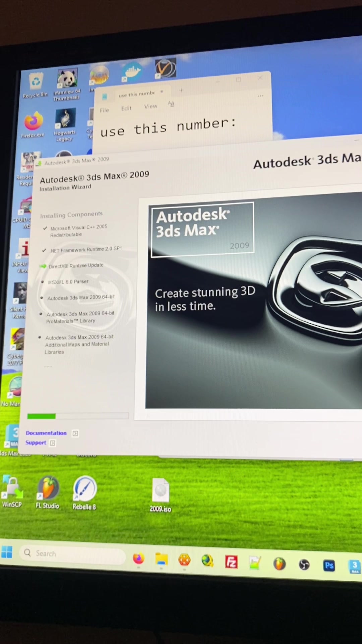The height and width of the screenshot is (644, 362).
Task: Open the Support link in the installer
Action: tap(36, 443)
